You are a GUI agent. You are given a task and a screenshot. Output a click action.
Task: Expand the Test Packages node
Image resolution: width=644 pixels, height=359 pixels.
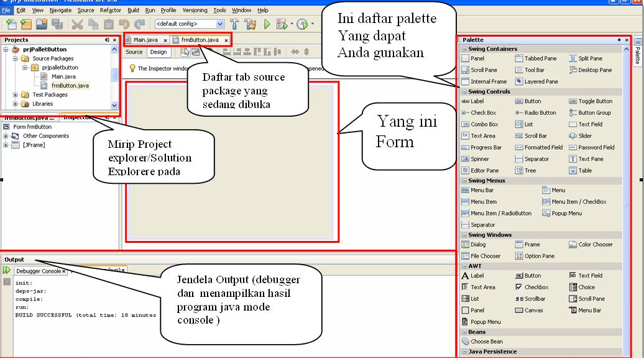(x=15, y=95)
